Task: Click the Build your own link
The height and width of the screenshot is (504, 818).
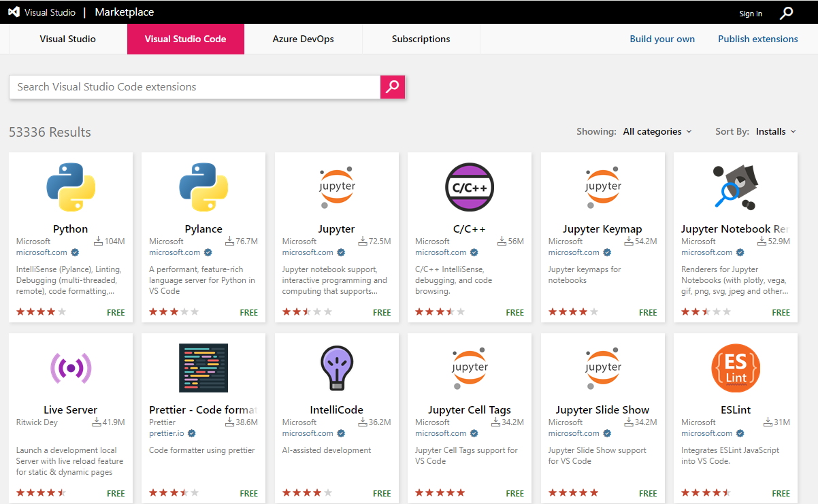Action: (x=662, y=39)
